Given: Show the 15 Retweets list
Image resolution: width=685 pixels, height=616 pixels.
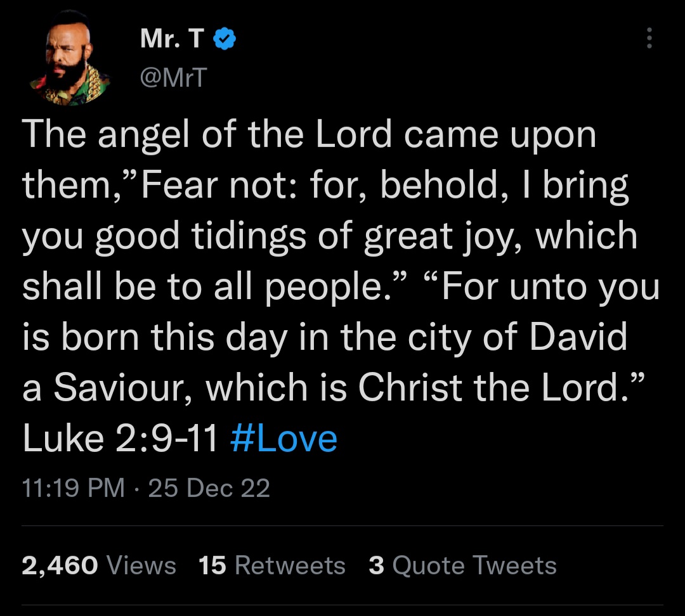Looking at the screenshot, I should pyautogui.click(x=271, y=565).
